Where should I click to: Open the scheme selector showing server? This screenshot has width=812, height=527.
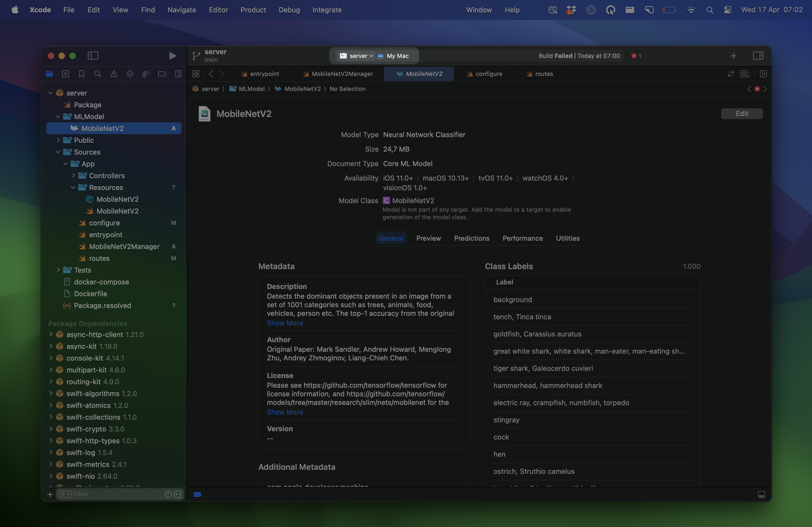pos(355,56)
